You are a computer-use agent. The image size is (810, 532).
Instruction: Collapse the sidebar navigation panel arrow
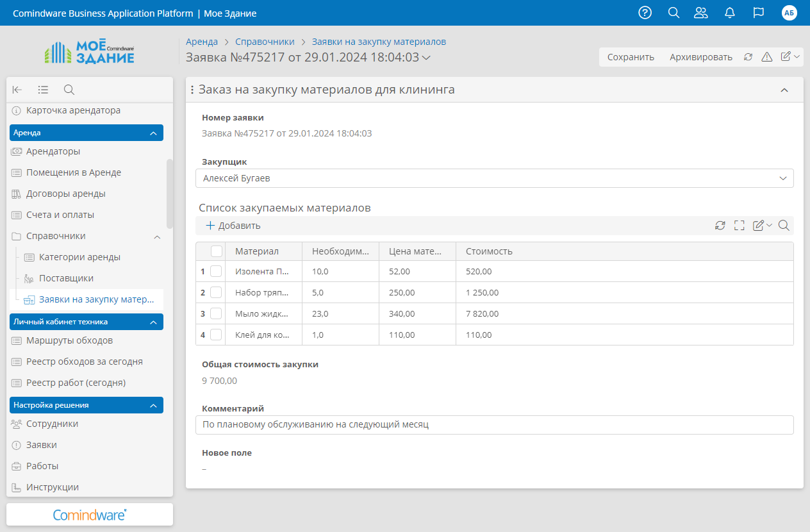17,90
